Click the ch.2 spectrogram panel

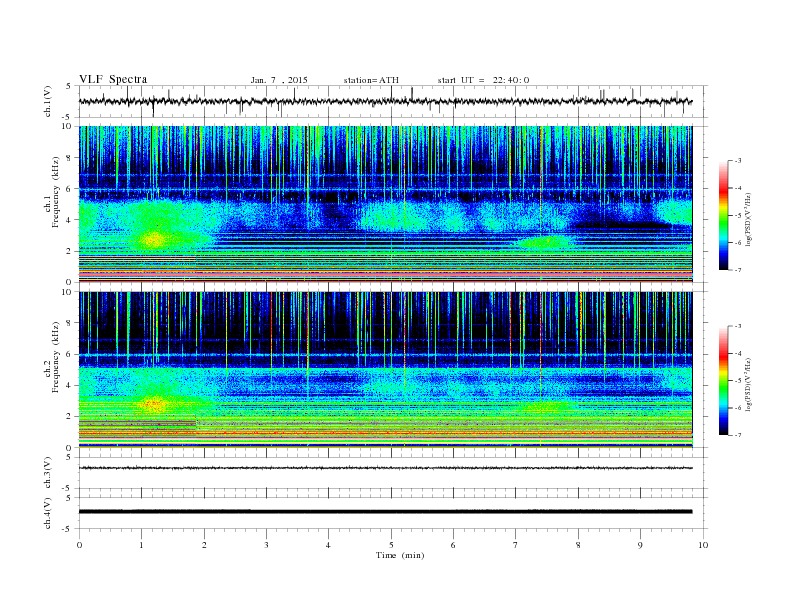[385, 370]
